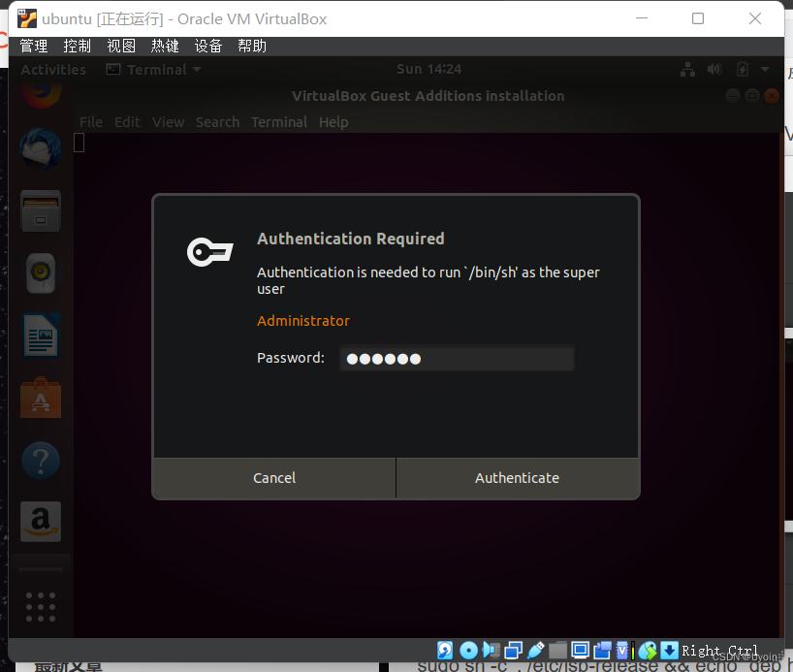The width and height of the screenshot is (793, 672).
Task: Open the 设备 menu in VirtualBox
Action: (x=208, y=46)
